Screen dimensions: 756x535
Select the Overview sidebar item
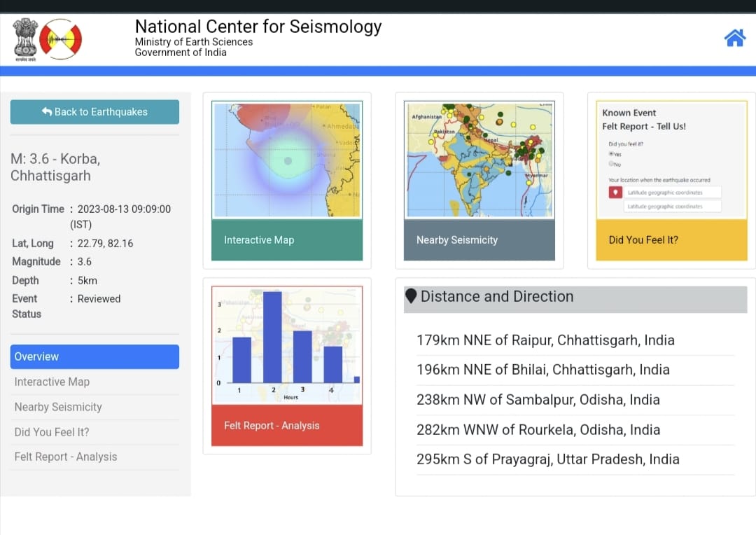coord(94,356)
